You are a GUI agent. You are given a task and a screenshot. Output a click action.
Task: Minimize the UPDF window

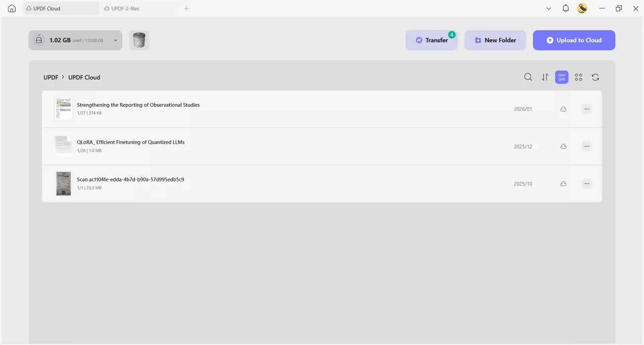602,8
